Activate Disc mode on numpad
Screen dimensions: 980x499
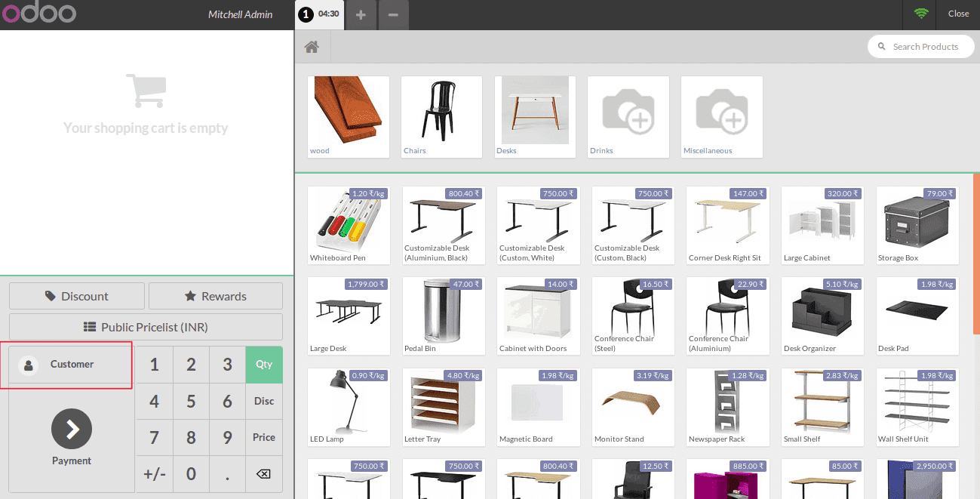pyautogui.click(x=264, y=401)
